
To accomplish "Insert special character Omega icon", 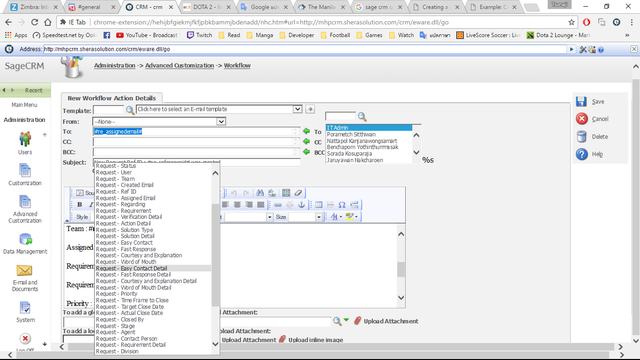I will [x=342, y=204].
